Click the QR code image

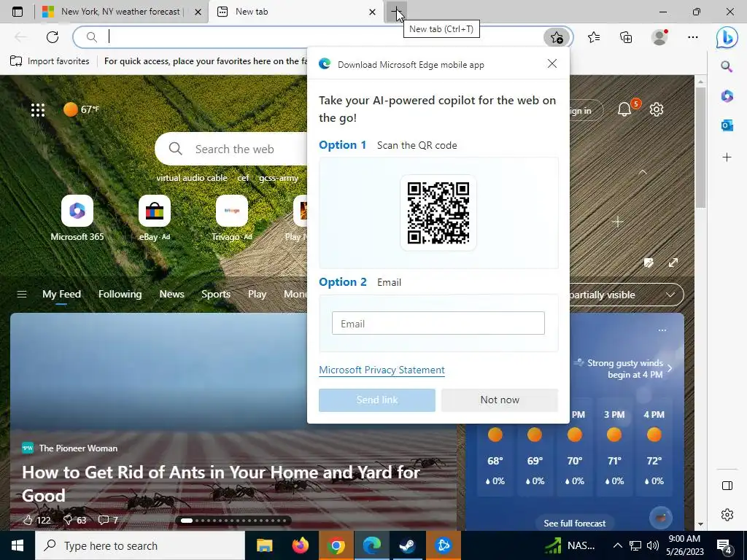pos(438,212)
